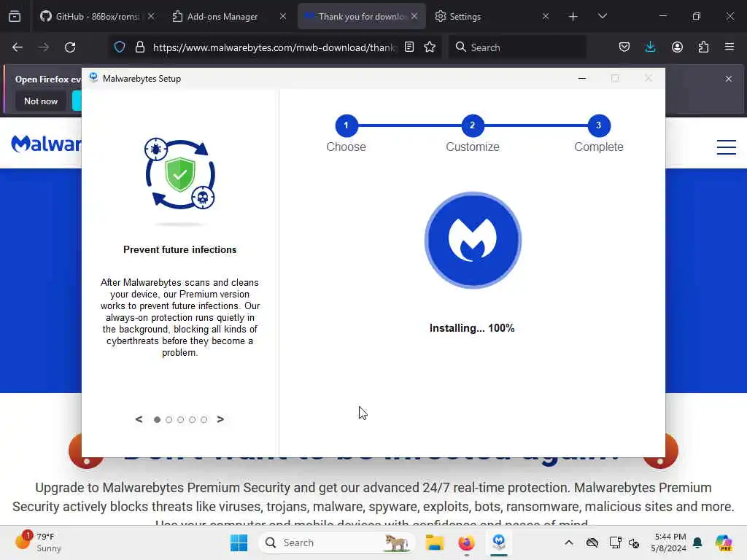Image resolution: width=747 pixels, height=560 pixels.
Task: Open Copilot preview icon in taskbar
Action: [724, 542]
